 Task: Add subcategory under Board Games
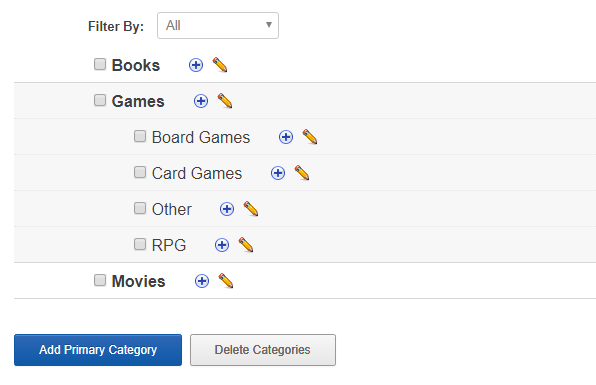(286, 137)
